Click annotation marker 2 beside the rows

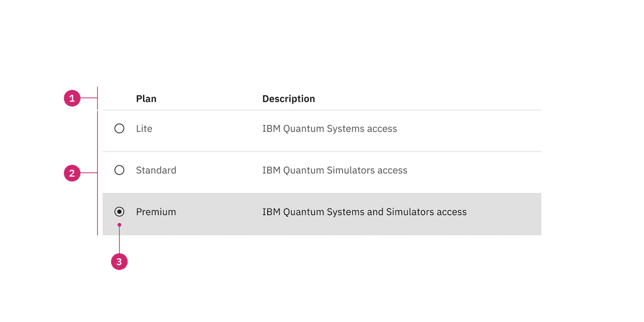point(73,173)
